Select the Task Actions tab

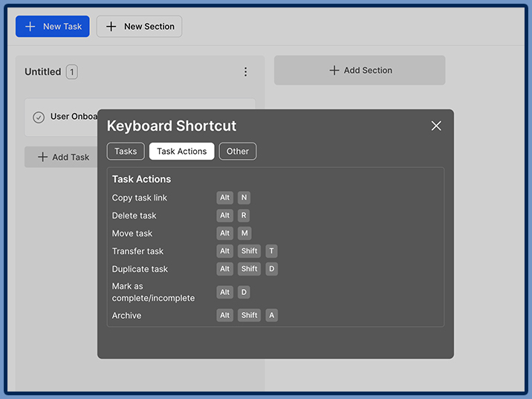181,152
